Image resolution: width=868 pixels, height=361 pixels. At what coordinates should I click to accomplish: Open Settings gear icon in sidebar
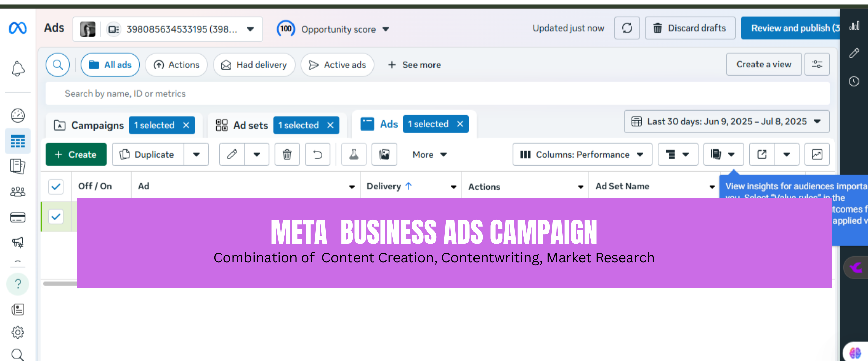click(x=18, y=332)
